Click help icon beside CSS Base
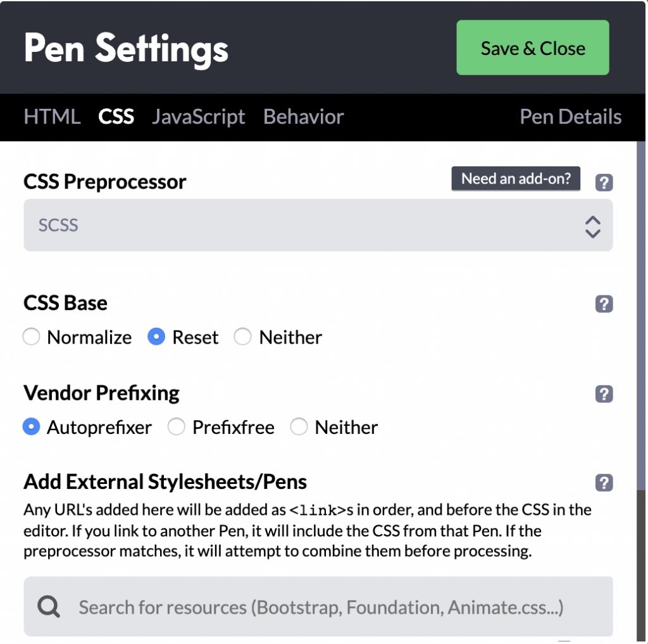Viewport: 648px width, 644px height. 604,304
